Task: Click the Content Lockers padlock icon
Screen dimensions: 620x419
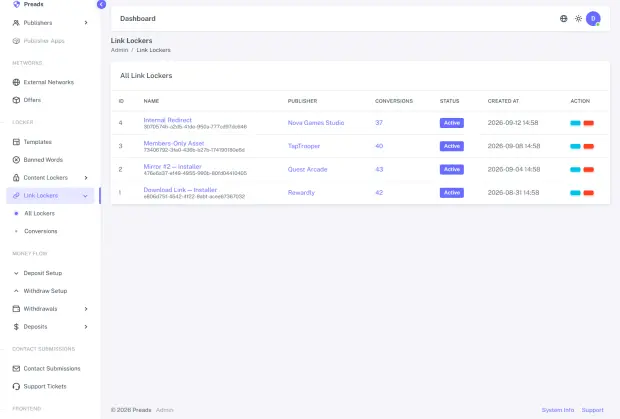Action: click(16, 177)
